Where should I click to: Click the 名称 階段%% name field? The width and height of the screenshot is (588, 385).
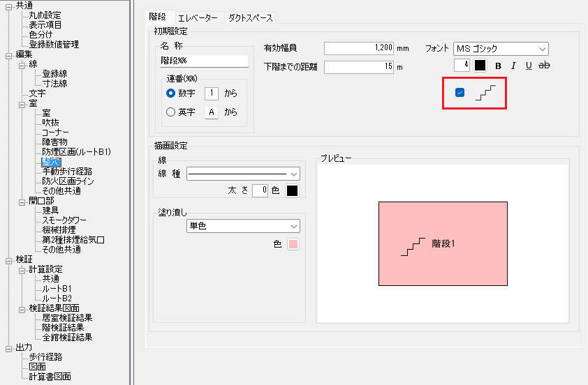pyautogui.click(x=204, y=61)
